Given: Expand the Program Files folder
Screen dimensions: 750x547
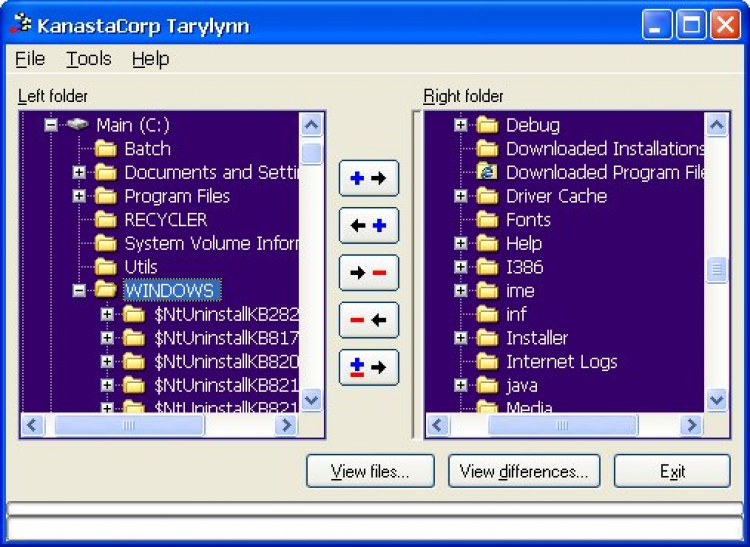Looking at the screenshot, I should 79,196.
